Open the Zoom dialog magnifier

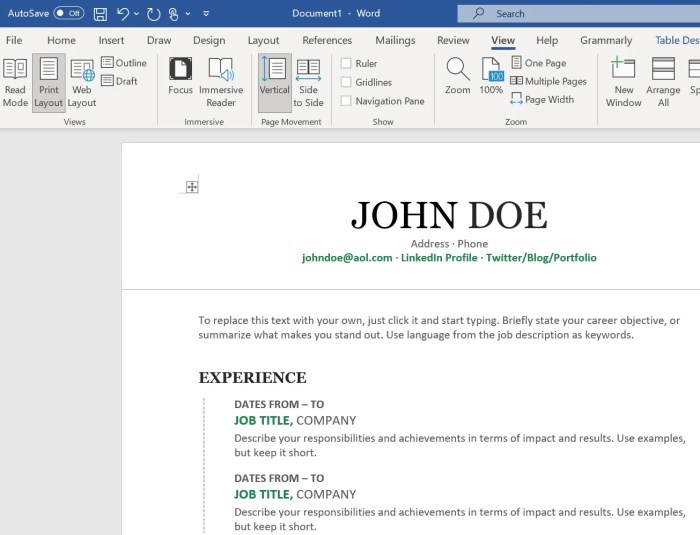(x=458, y=76)
